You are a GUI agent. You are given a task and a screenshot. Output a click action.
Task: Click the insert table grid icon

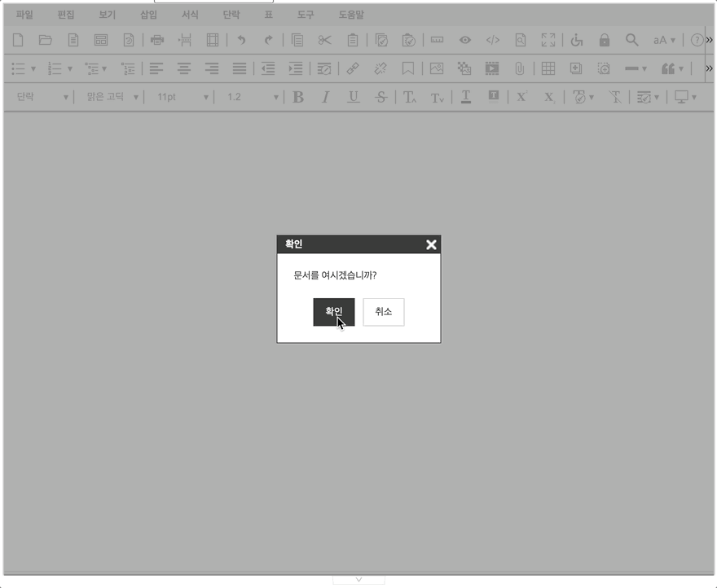pyautogui.click(x=548, y=68)
